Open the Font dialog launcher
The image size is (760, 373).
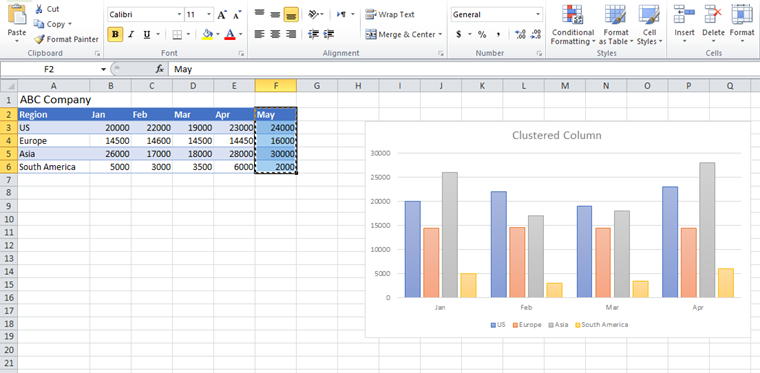pyautogui.click(x=241, y=54)
